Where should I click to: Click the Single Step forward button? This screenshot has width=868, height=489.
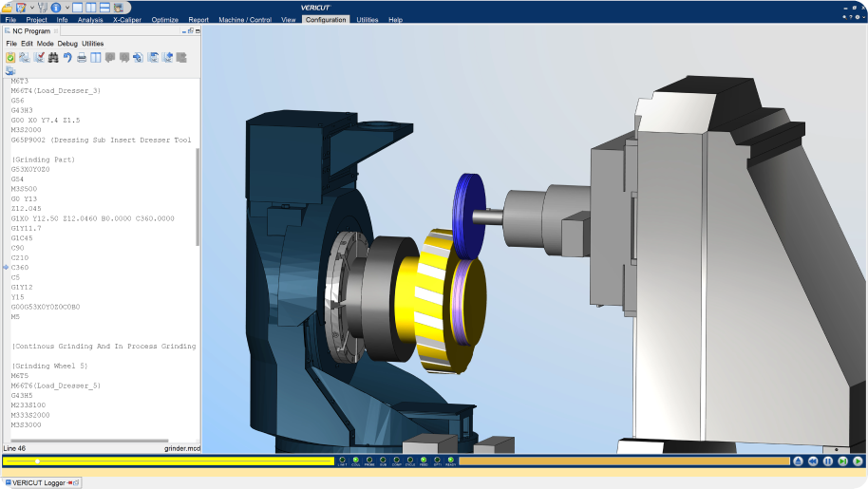pyautogui.click(x=842, y=461)
